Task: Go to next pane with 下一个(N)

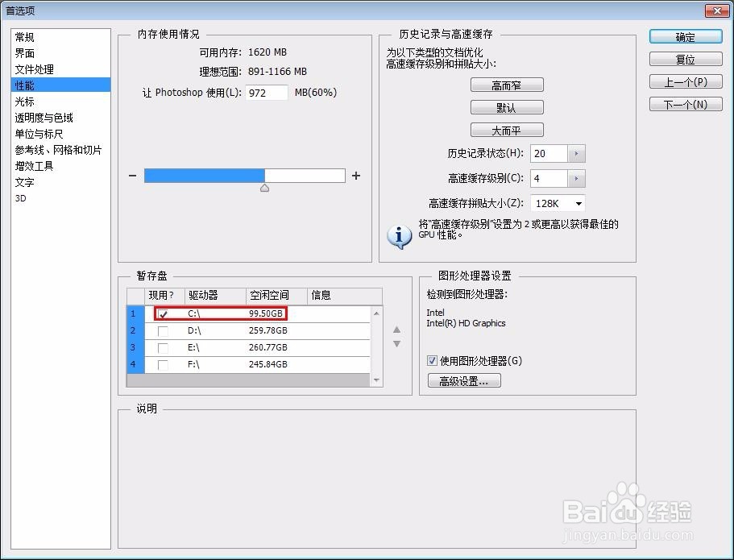Action: tap(686, 105)
